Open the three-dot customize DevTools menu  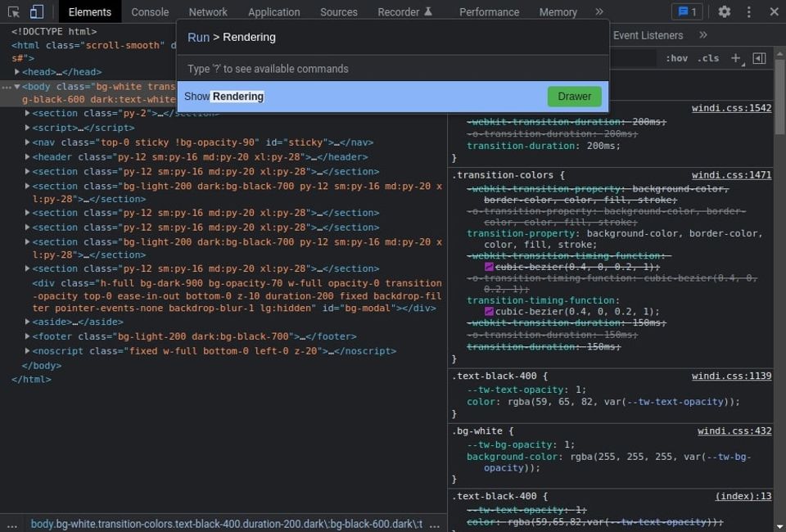point(748,12)
